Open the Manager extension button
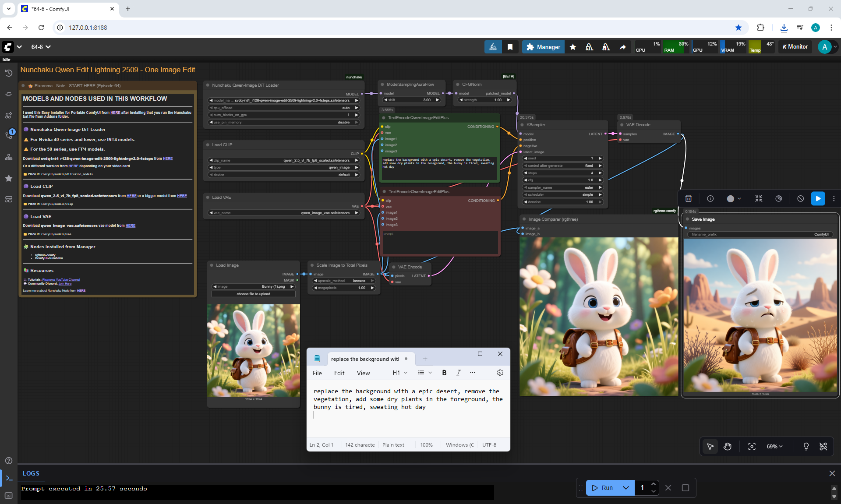 pyautogui.click(x=543, y=47)
